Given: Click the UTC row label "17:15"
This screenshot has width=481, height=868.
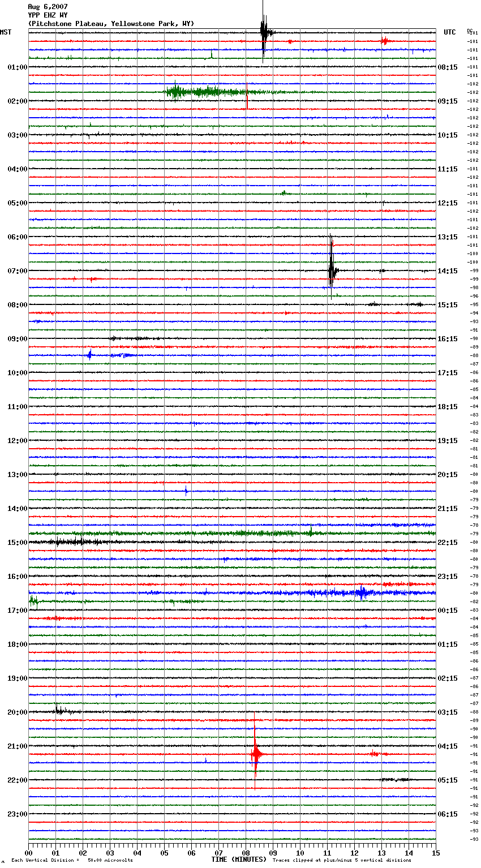Looking at the screenshot, I should pyautogui.click(x=448, y=373).
